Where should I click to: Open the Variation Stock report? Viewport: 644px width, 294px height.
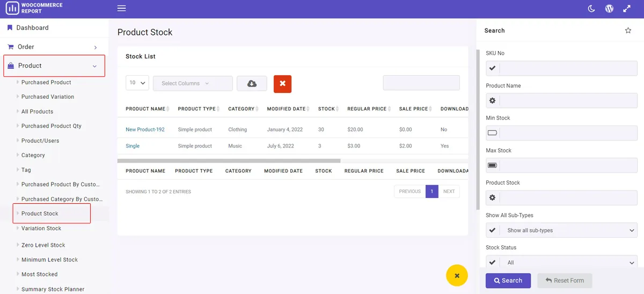[x=41, y=229]
